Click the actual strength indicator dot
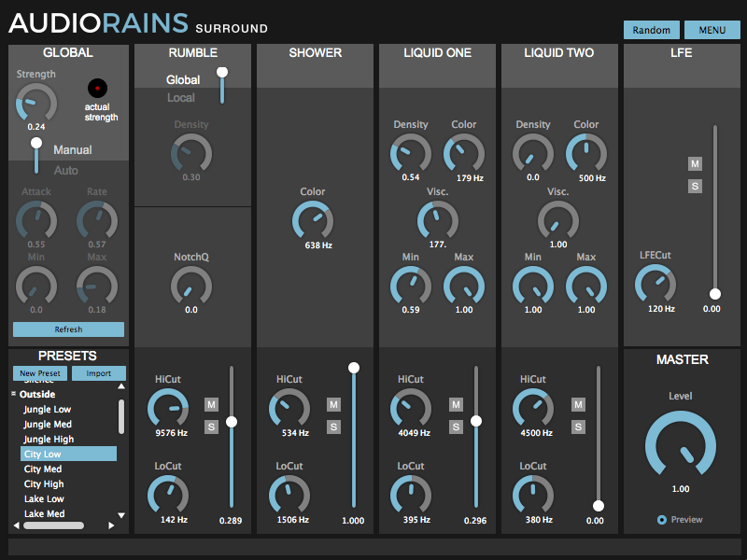 [97, 88]
